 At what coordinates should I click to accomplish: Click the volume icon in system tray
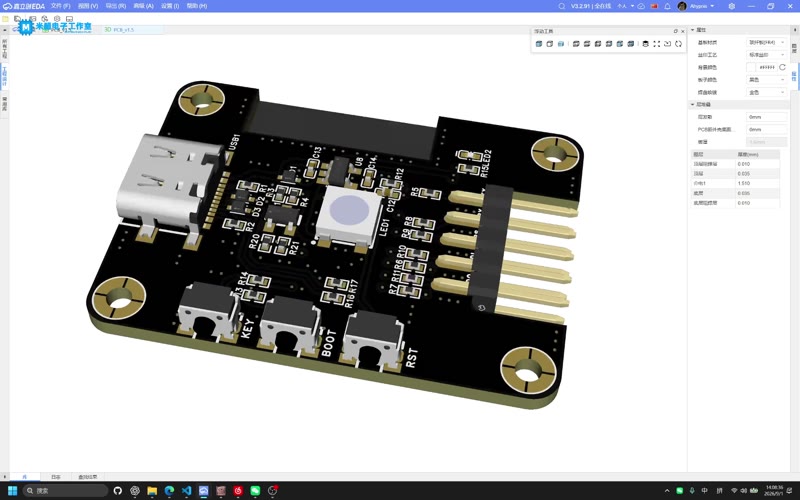743,491
